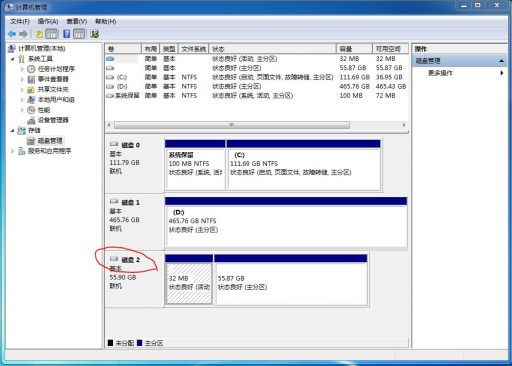
Task: Click the volume list horizontal scrollbar thumb
Action: 232,125
